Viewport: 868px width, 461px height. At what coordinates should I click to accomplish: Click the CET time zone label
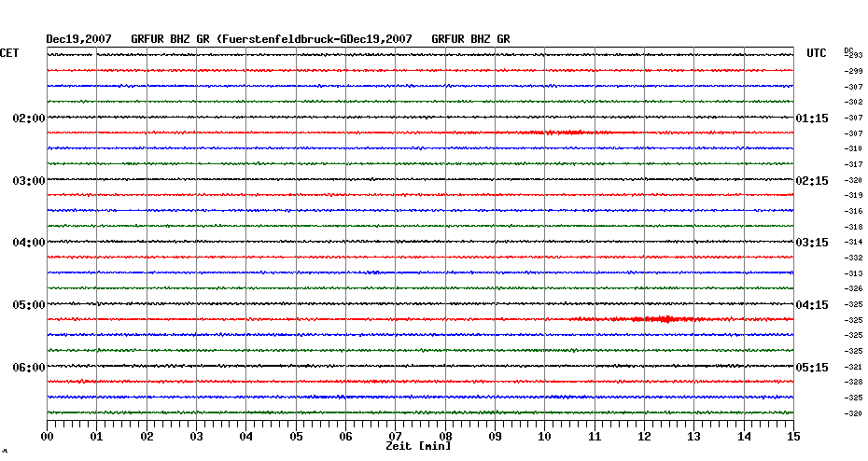pos(9,53)
